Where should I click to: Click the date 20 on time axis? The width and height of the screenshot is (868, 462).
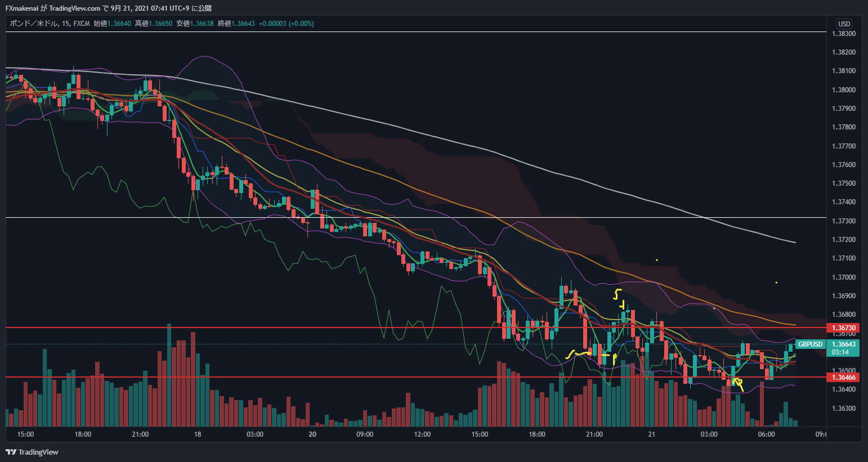(x=312, y=434)
